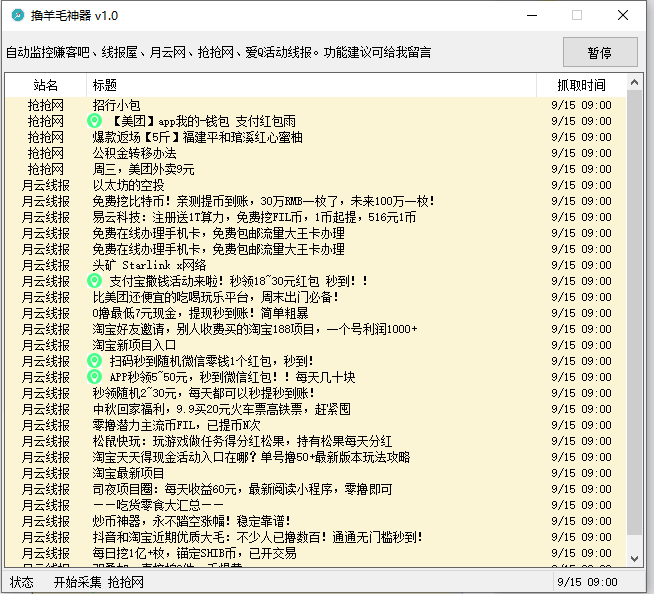Click green pin icon on 美团 app我的钱包 row
Screen dimensions: 654x594
95,121
